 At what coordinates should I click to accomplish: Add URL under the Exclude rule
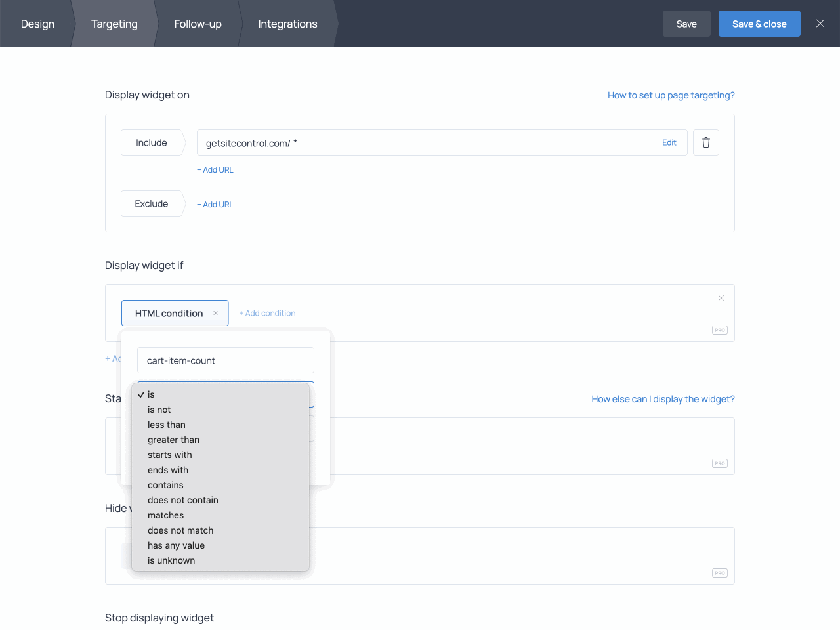(x=215, y=205)
